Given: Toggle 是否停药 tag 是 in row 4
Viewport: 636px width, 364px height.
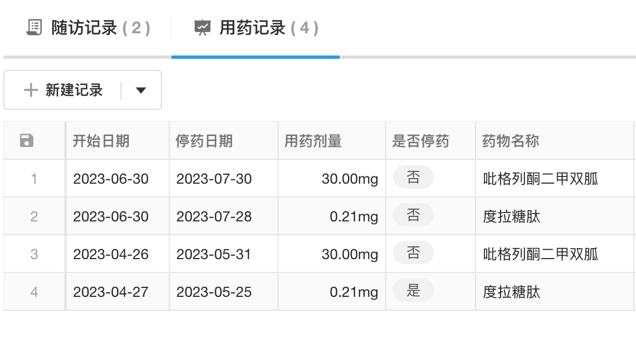Looking at the screenshot, I should 413,291.
